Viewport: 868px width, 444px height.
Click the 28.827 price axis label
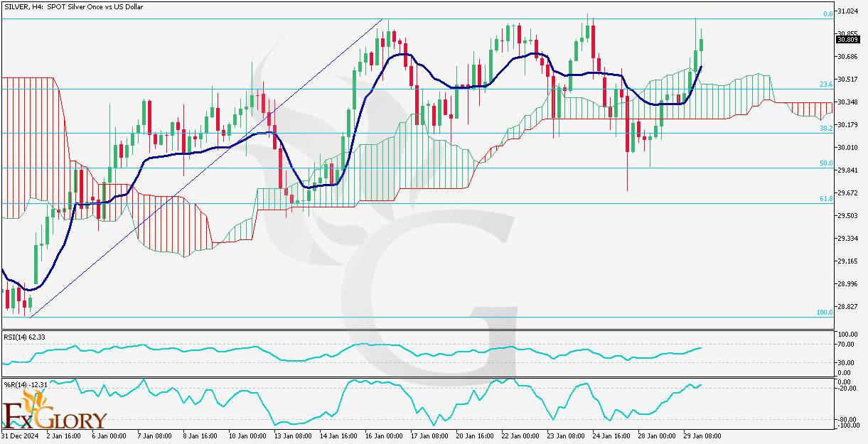click(848, 306)
